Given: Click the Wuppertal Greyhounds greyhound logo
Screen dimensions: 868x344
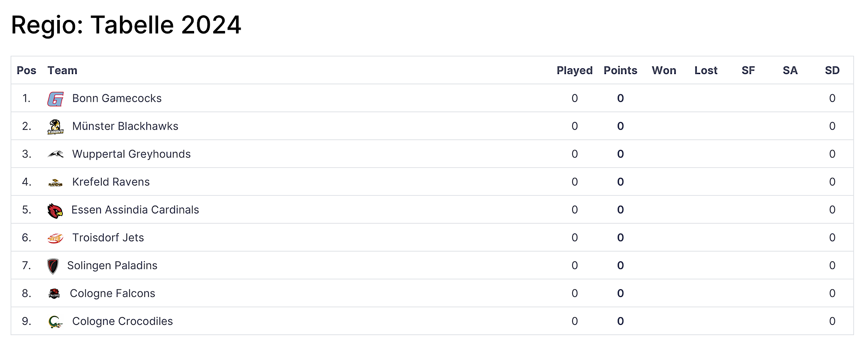Looking at the screenshot, I should (x=56, y=154).
